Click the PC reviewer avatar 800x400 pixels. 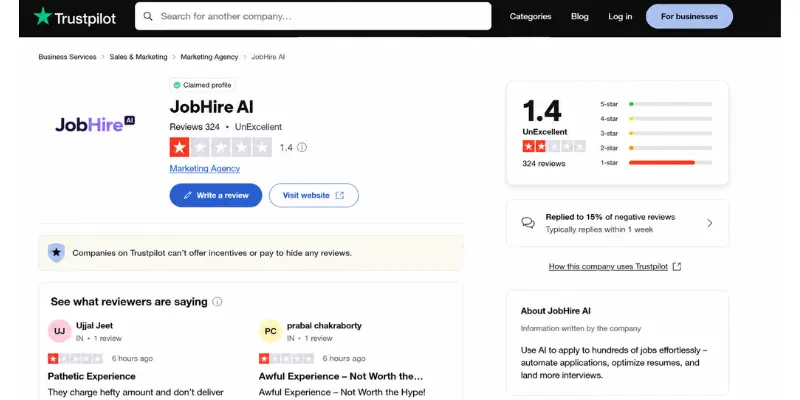270,331
